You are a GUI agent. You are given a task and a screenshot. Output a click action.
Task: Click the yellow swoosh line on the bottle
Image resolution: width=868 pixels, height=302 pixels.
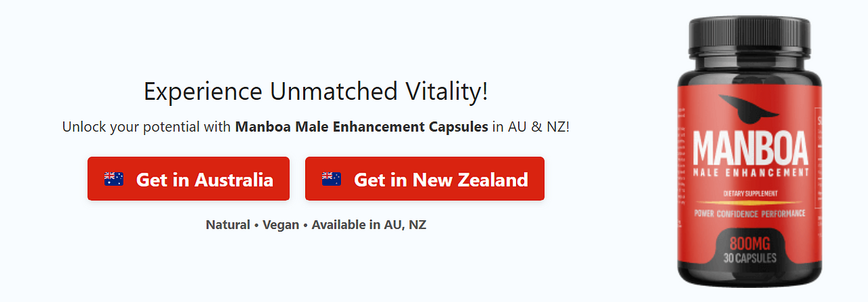tap(750, 203)
